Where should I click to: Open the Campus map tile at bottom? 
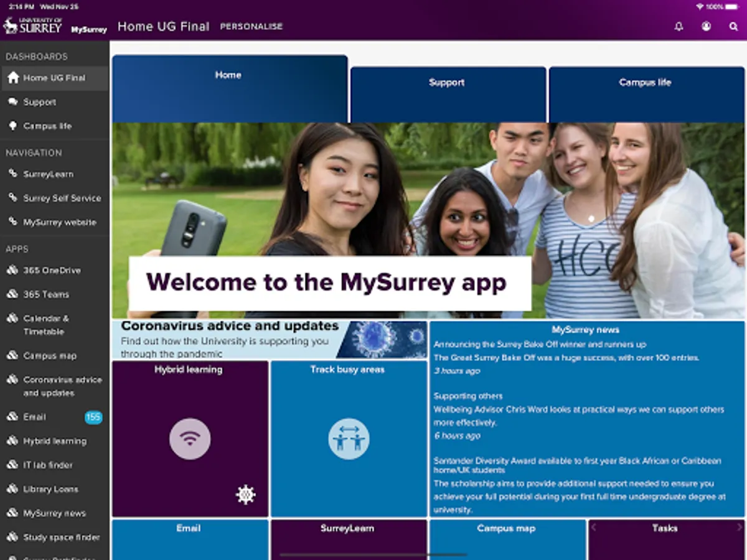point(507,539)
